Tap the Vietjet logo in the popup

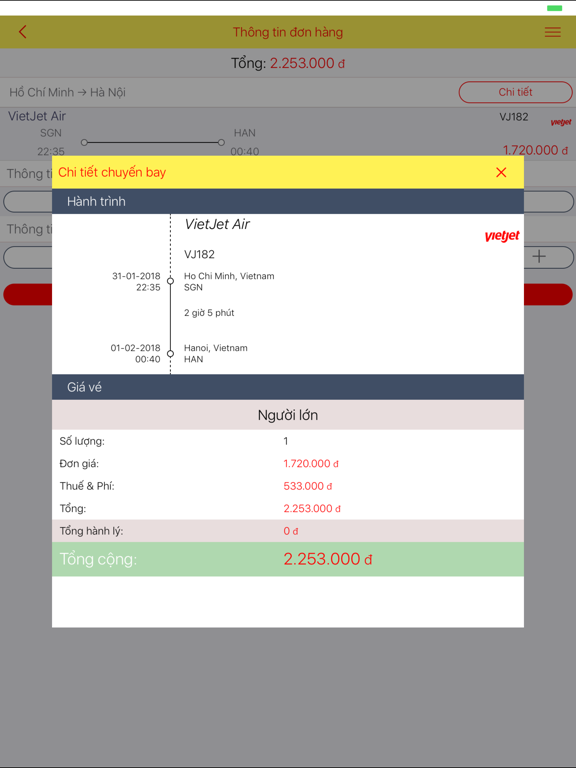click(x=502, y=236)
